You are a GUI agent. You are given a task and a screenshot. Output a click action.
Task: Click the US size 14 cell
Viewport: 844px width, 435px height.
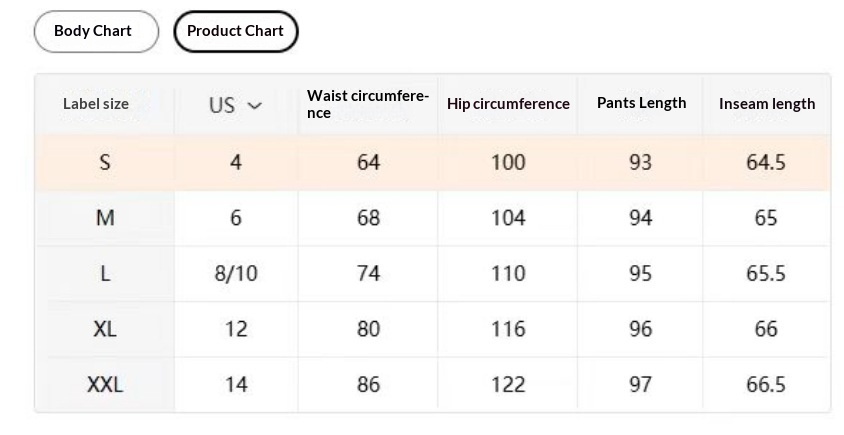tap(236, 385)
